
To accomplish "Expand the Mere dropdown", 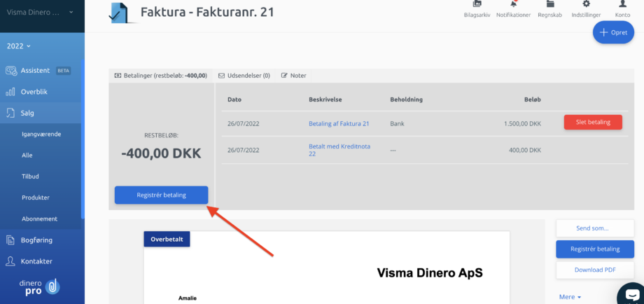I will coord(571,296).
